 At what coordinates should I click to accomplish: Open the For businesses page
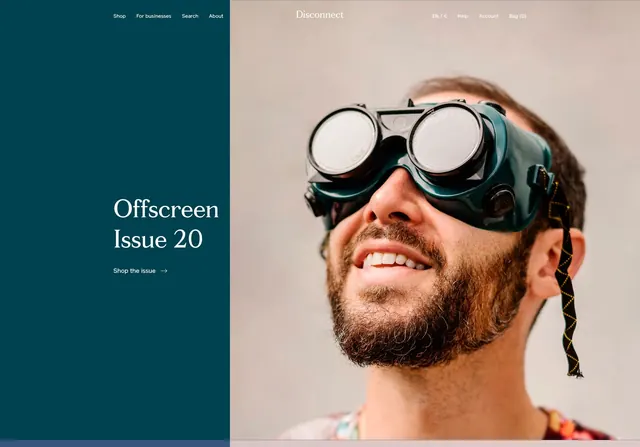(x=153, y=16)
